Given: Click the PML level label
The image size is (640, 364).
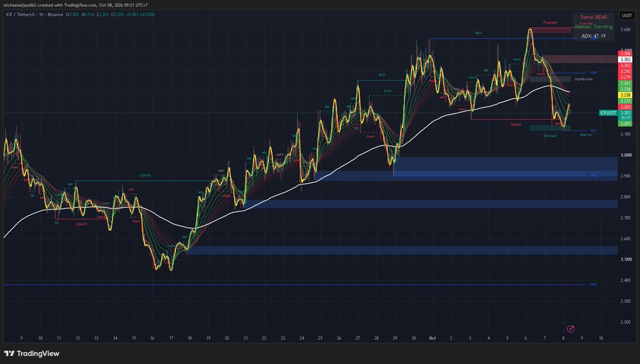Looking at the screenshot, I should [593, 285].
